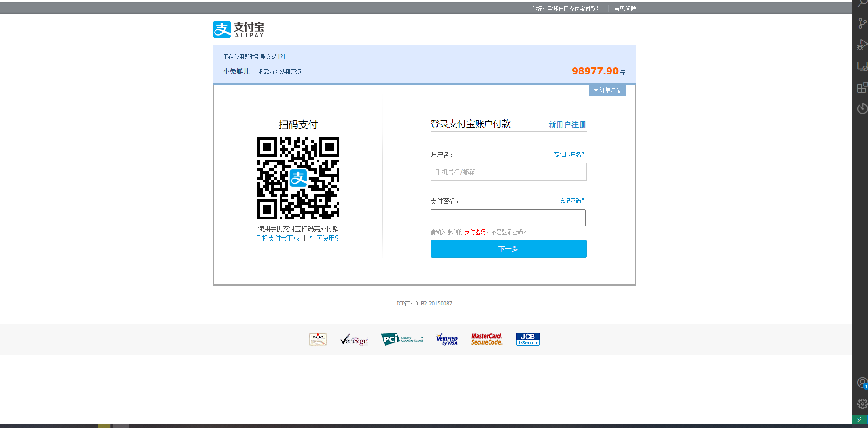
Task: Click the 新用户注册 register link
Action: click(x=567, y=124)
